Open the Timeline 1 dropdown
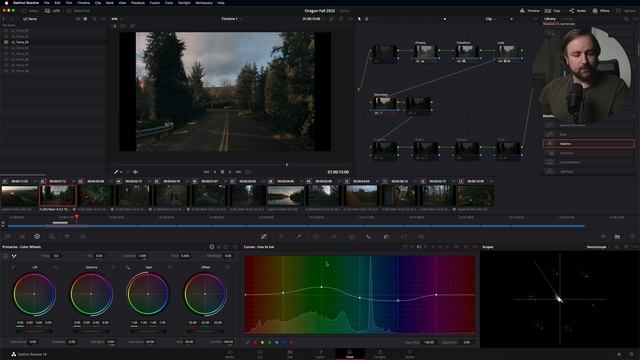The height and width of the screenshot is (360, 640). 231,19
